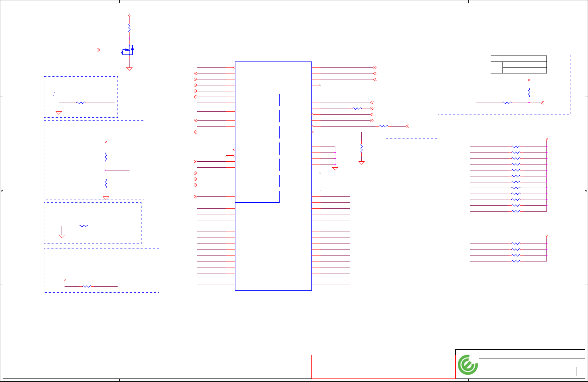Click inside the large blue IC rectangle

coord(273,176)
